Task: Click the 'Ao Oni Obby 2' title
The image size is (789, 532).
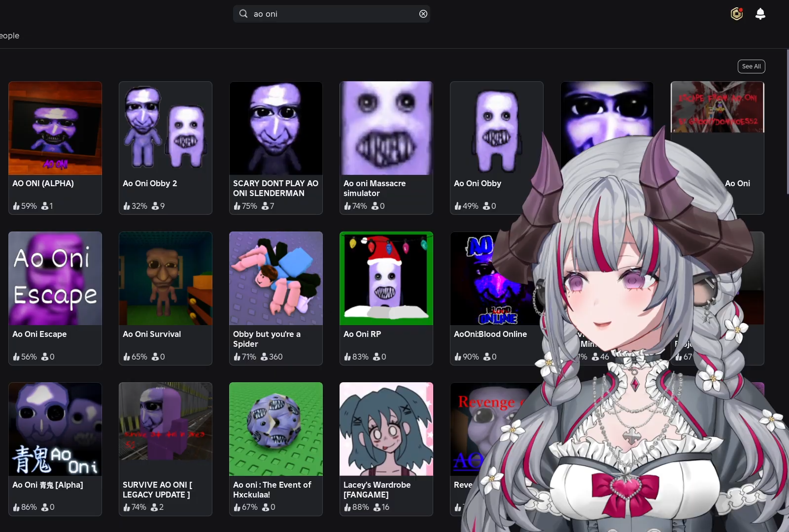Action: [150, 183]
